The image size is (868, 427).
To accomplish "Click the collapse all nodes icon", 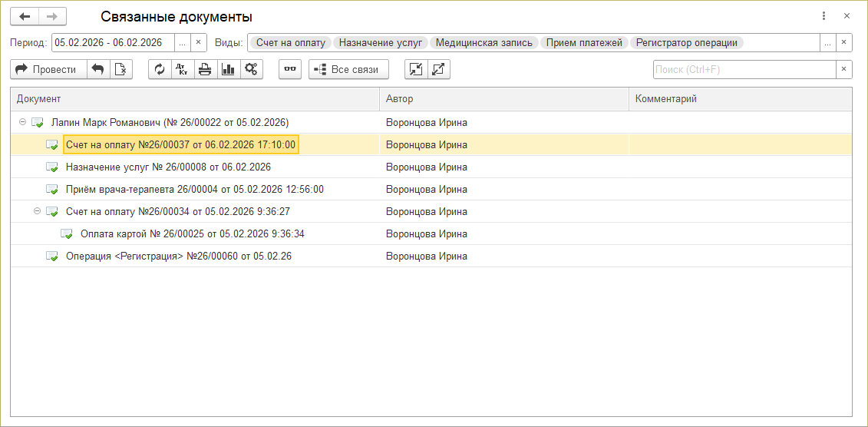I will coord(415,69).
